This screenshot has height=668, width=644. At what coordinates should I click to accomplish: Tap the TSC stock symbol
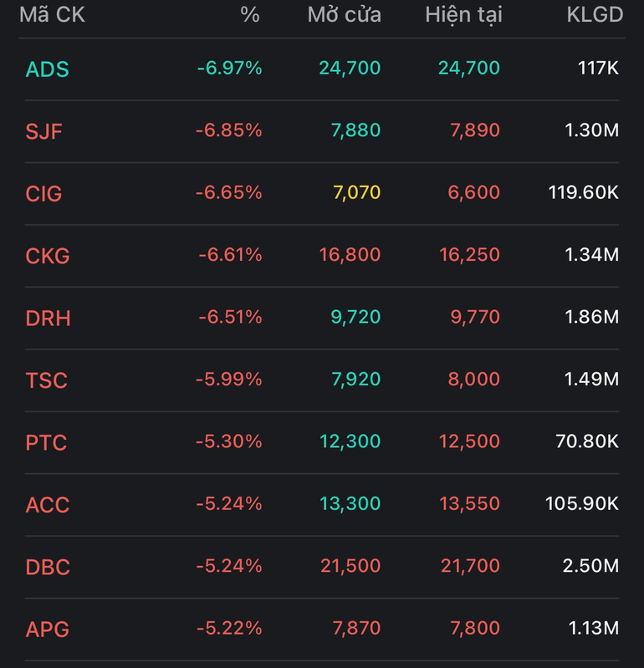[46, 380]
